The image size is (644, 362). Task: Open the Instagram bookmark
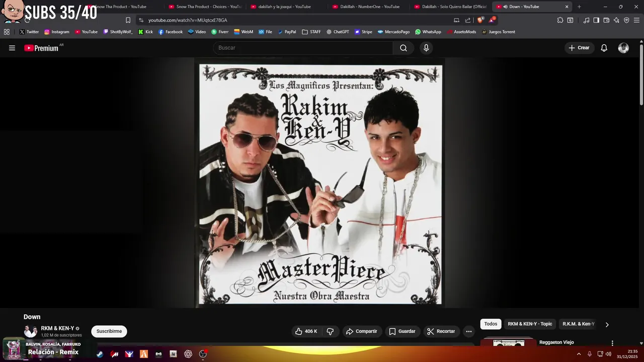56,32
